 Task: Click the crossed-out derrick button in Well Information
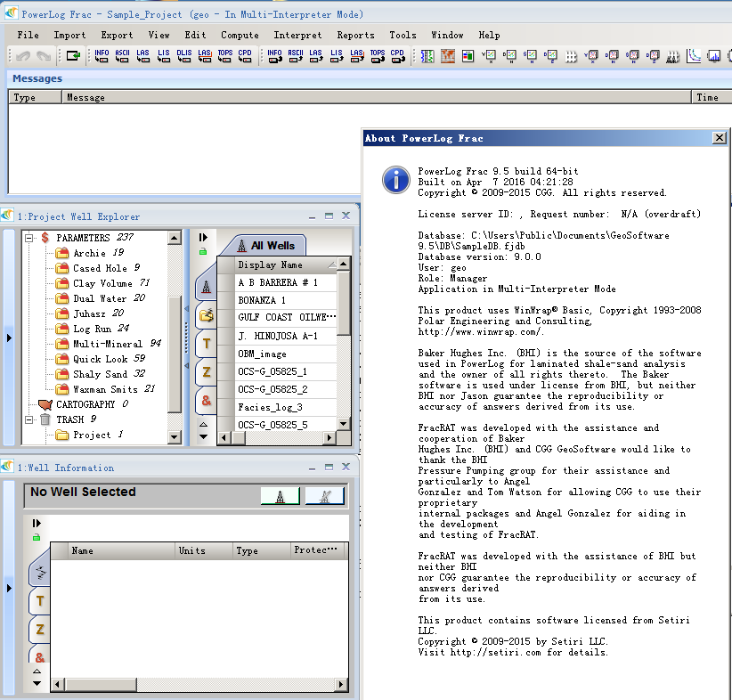[324, 496]
